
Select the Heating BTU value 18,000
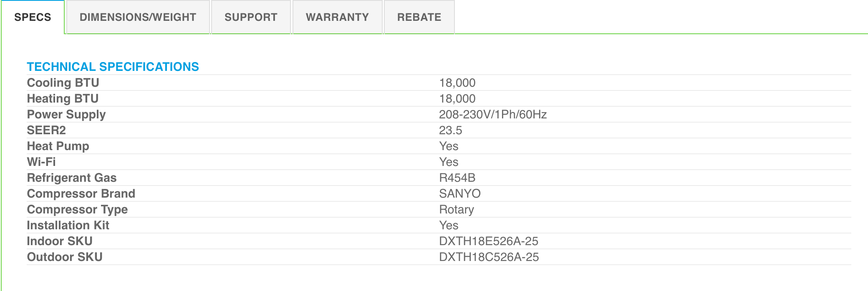coord(457,98)
